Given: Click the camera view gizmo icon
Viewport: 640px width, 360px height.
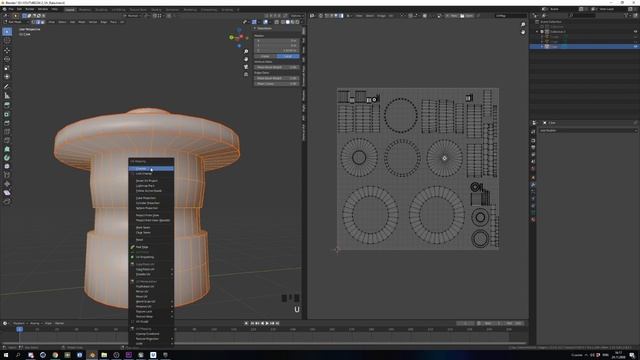Looking at the screenshot, I should 246,67.
